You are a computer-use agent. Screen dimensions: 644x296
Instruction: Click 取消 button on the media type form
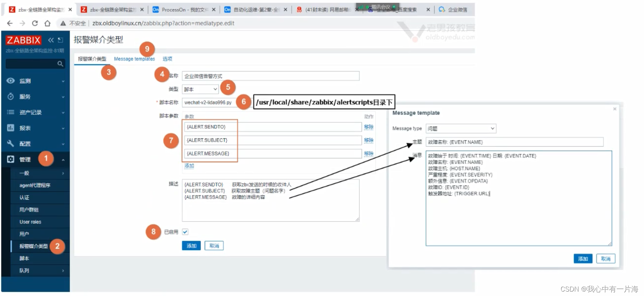click(214, 246)
